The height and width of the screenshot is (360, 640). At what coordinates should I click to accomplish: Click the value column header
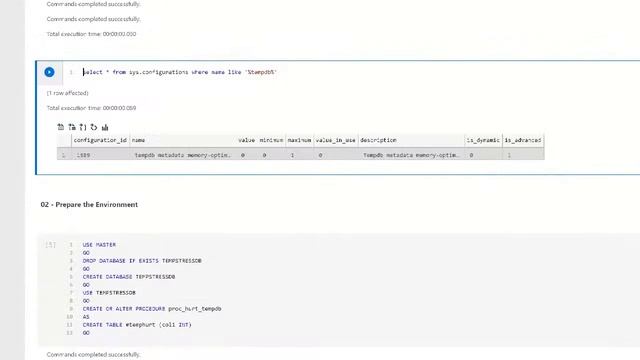(x=247, y=140)
